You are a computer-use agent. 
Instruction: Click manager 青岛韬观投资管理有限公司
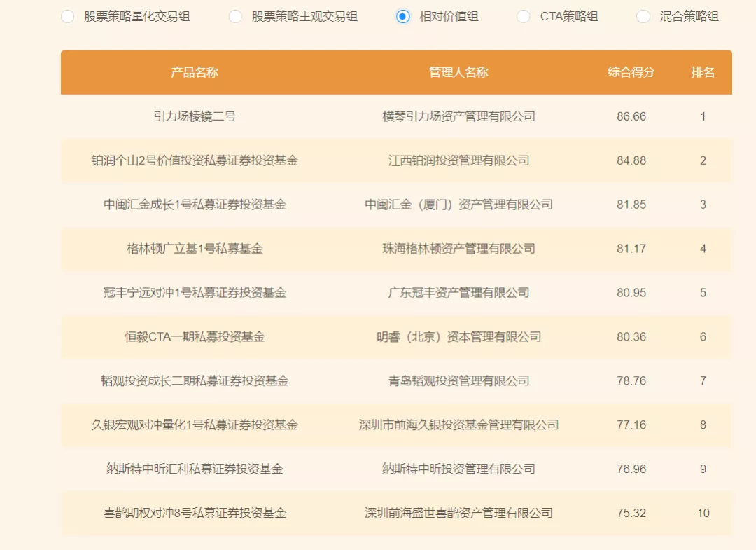click(x=458, y=380)
